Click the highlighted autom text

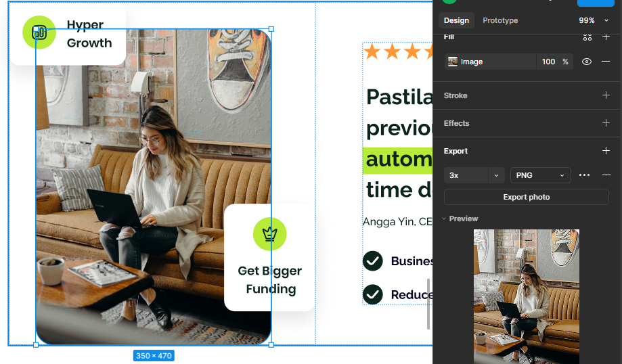pos(398,160)
